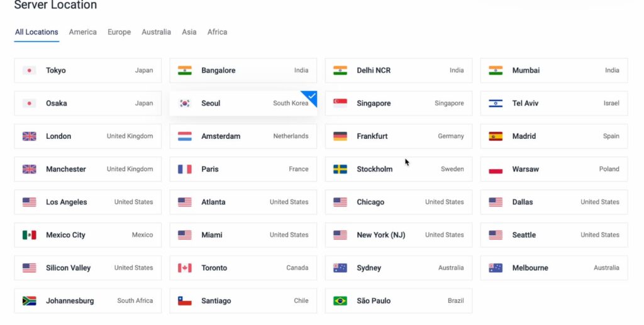Show the America locations tab
The height and width of the screenshot is (325, 644).
coord(83,32)
